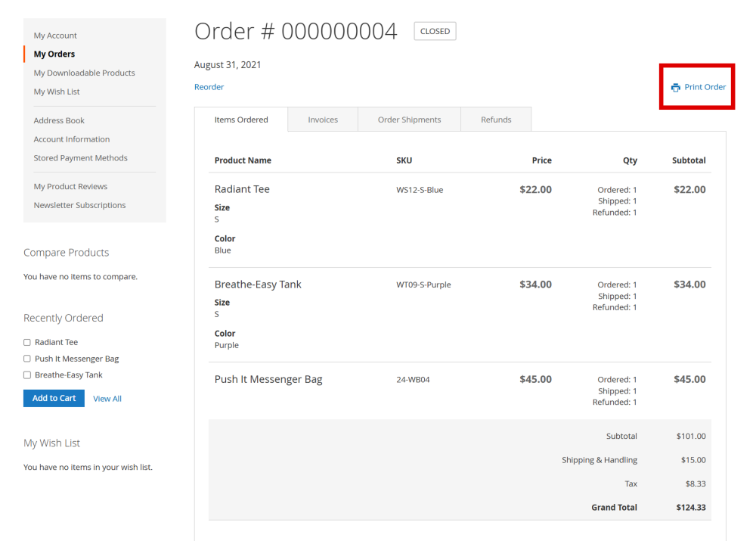Screen dimensions: 756x541
Task: Switch to the Items Ordered tab
Action: (241, 120)
